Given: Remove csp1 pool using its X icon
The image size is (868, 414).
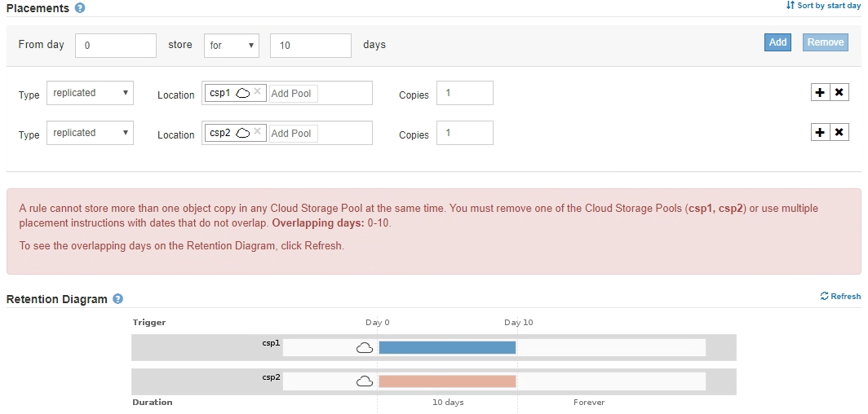Looking at the screenshot, I should coord(258,92).
